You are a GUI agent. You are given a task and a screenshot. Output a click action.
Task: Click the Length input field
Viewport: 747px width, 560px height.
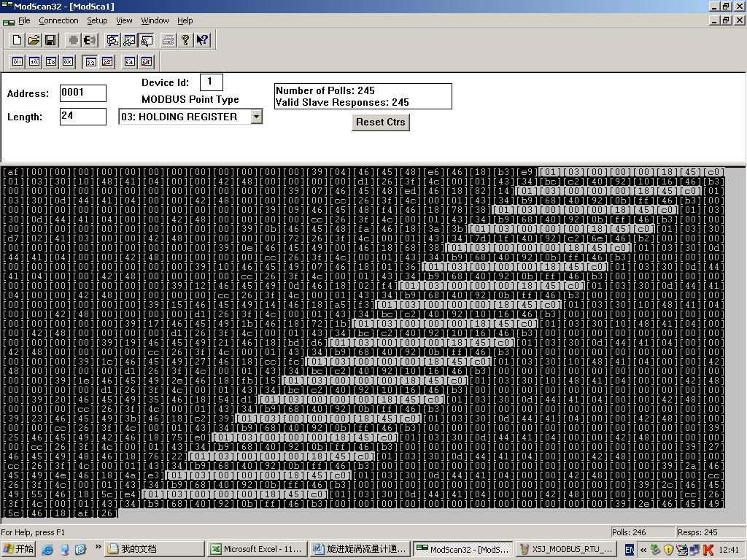(82, 116)
